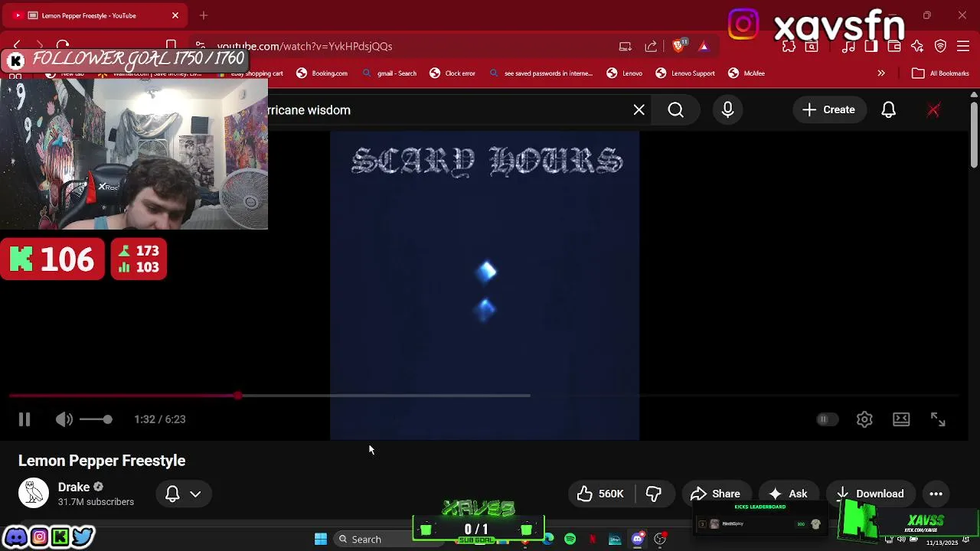Switch to theater mode icon

pos(901,419)
